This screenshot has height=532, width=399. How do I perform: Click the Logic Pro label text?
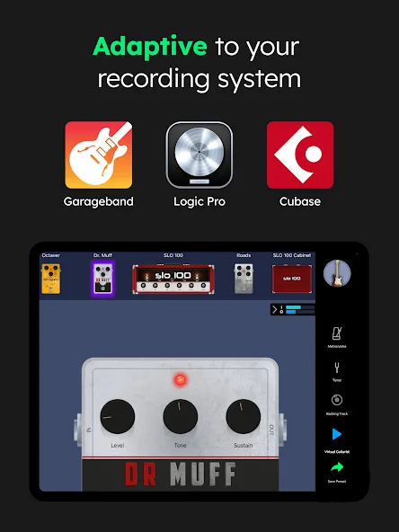coord(199,202)
